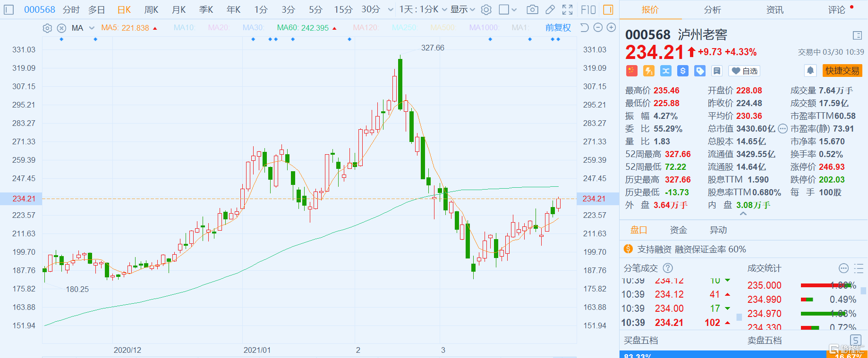Open more options in 成交统计
Image resolution: width=868 pixels, height=358 pixels.
[843, 268]
